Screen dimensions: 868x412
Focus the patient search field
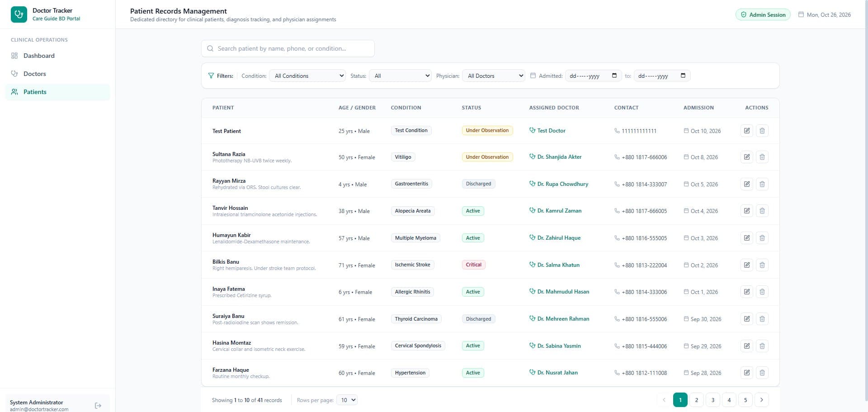coord(288,48)
